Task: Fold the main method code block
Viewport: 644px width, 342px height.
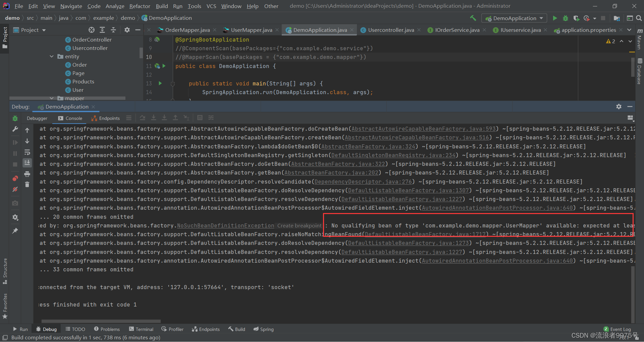Action: click(173, 84)
